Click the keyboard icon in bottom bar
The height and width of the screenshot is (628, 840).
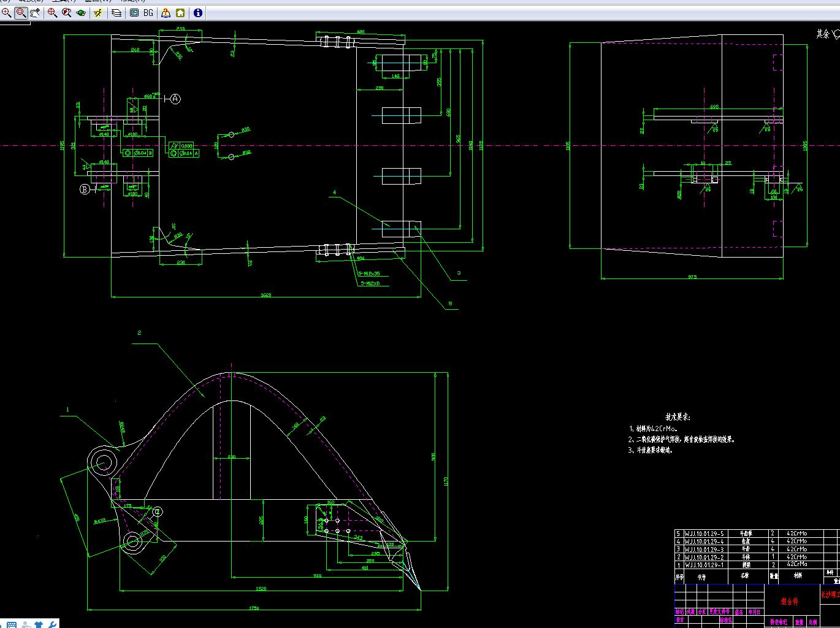(x=12, y=624)
